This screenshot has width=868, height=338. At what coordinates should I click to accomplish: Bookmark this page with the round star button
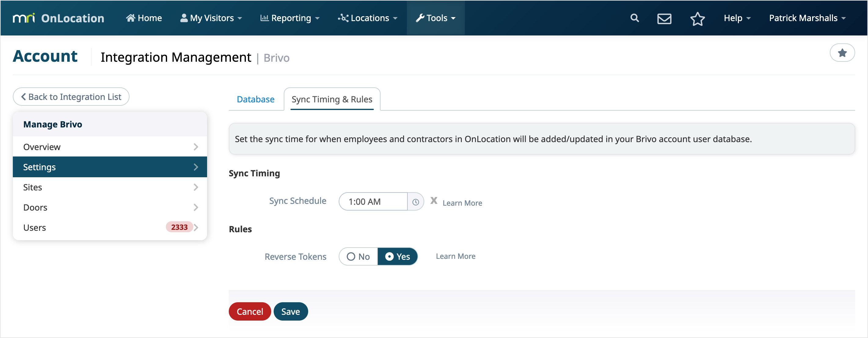click(842, 53)
